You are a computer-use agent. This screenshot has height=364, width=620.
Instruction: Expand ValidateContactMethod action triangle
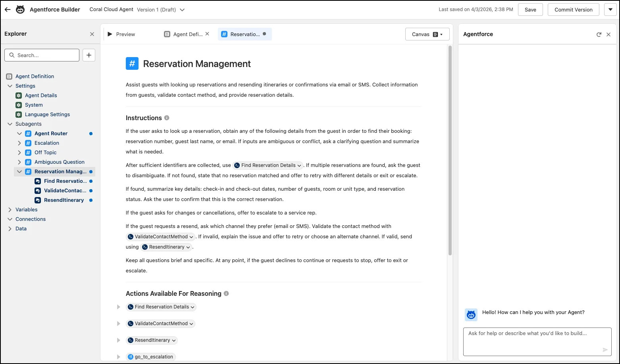pos(118,324)
